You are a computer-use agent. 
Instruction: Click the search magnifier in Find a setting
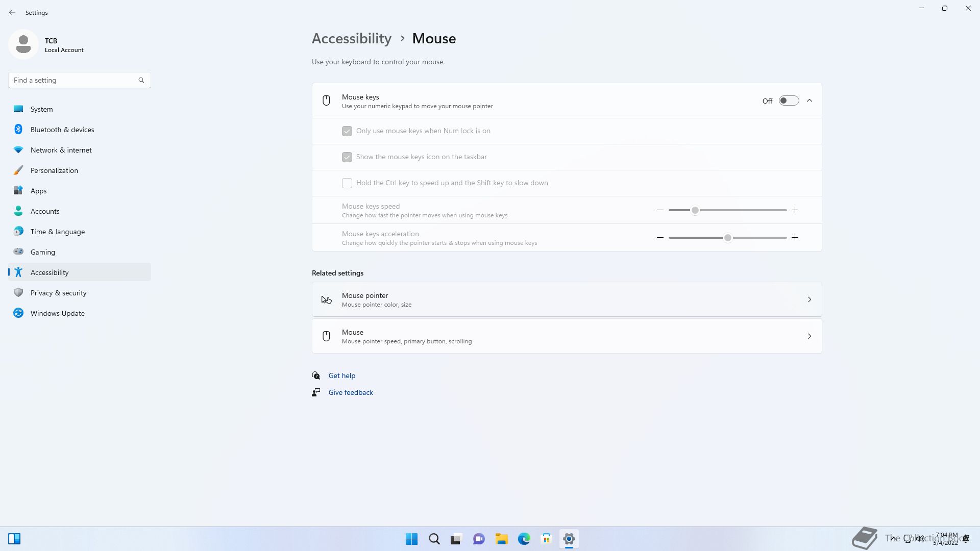[141, 80]
